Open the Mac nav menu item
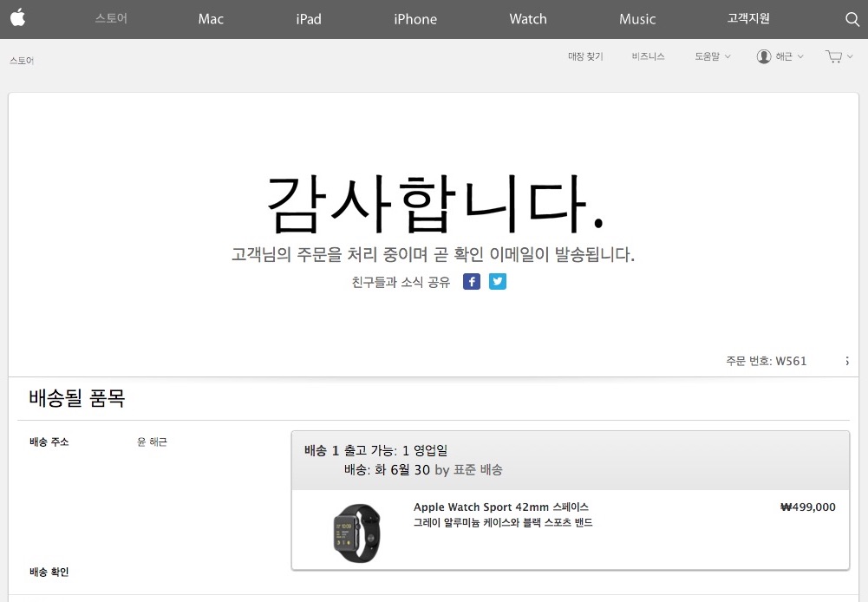This screenshot has width=868, height=602. (x=211, y=19)
